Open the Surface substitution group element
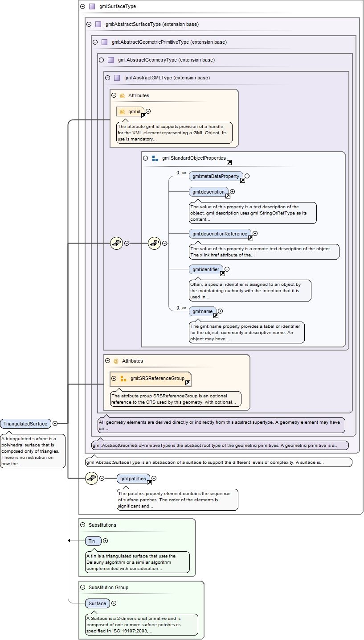The width and height of the screenshot is (364, 640). coord(97,603)
